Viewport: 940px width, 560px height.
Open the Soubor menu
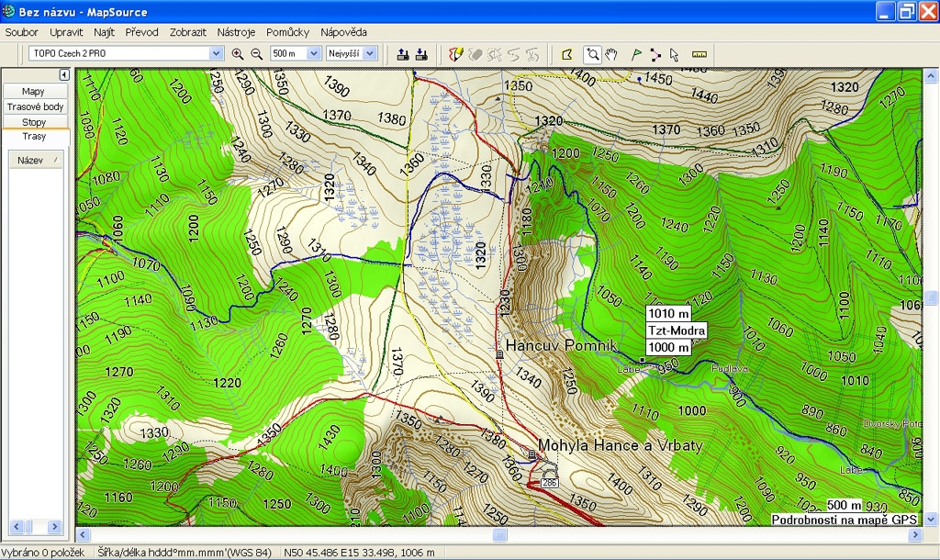tap(22, 32)
